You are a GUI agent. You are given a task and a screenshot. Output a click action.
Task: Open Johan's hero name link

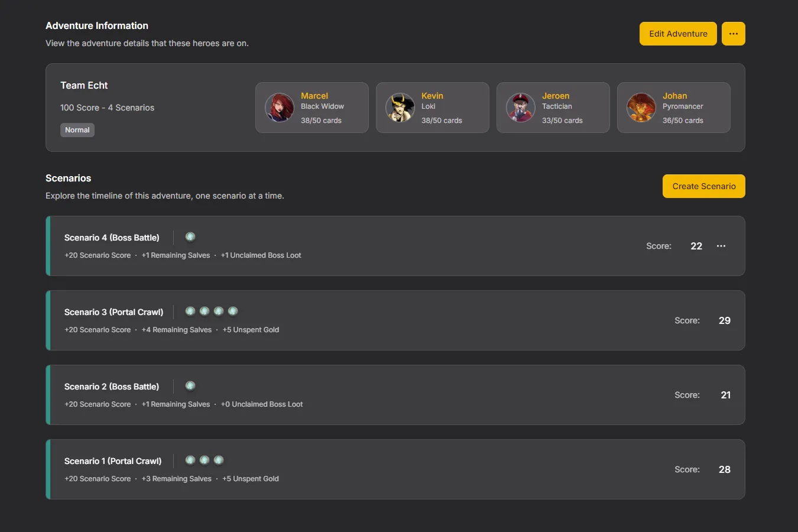tap(674, 96)
